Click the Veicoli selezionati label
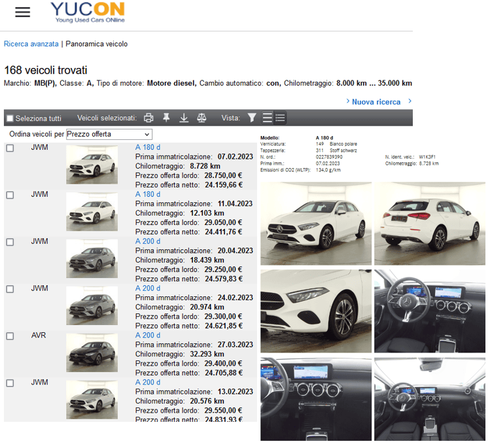 coord(107,118)
